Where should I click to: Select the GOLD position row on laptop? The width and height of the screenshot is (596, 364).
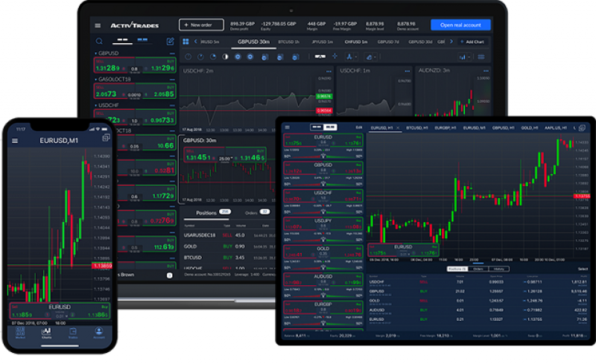click(229, 246)
